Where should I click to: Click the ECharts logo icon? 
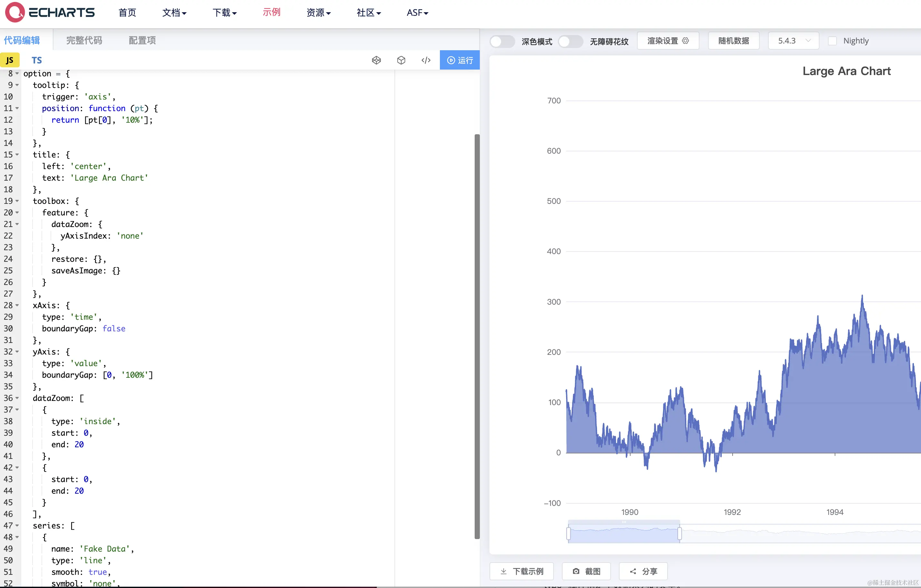click(x=15, y=12)
